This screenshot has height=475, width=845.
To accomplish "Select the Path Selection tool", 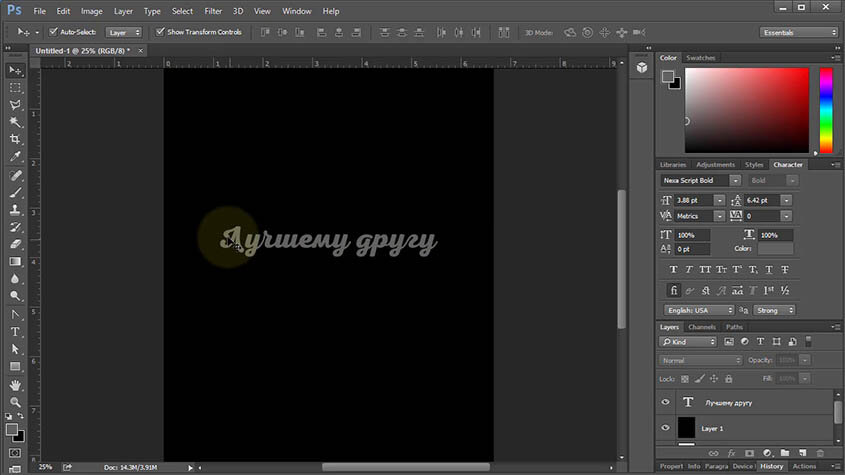I will pos(15,349).
